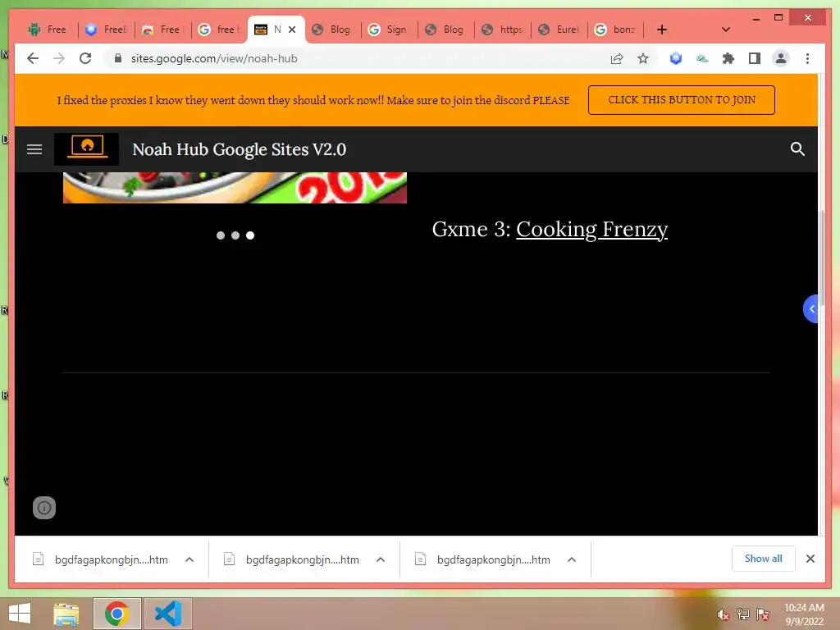
Task: Click the Noah Hub logo image
Action: (x=87, y=149)
